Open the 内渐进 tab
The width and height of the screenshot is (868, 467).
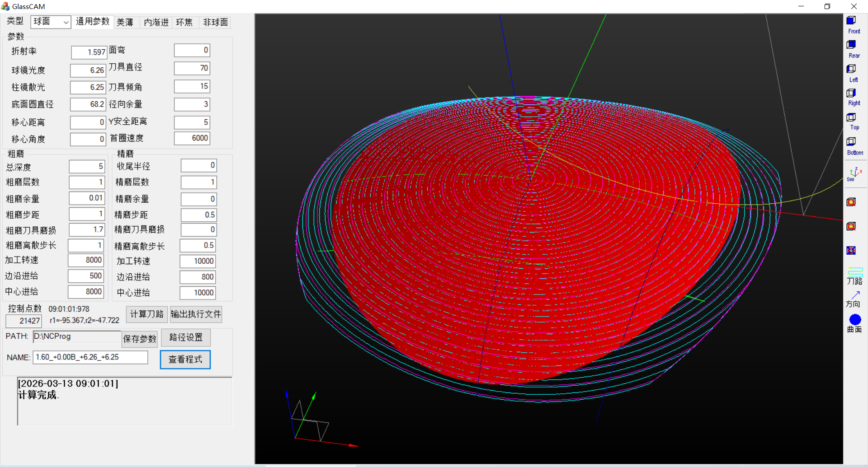[156, 23]
